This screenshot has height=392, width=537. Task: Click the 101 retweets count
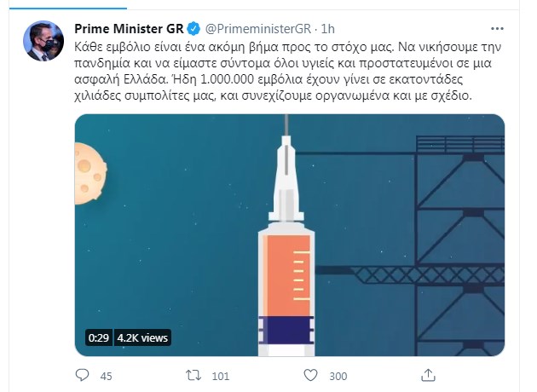point(221,377)
